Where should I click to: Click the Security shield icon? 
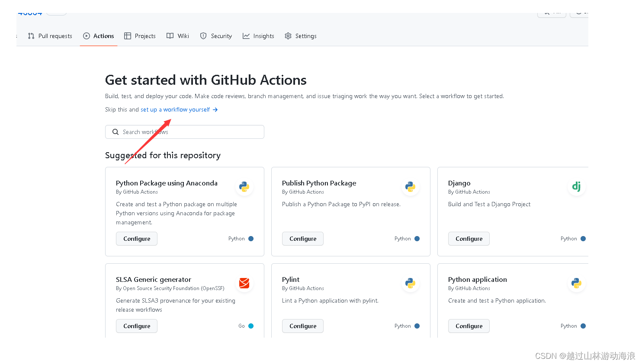tap(203, 36)
